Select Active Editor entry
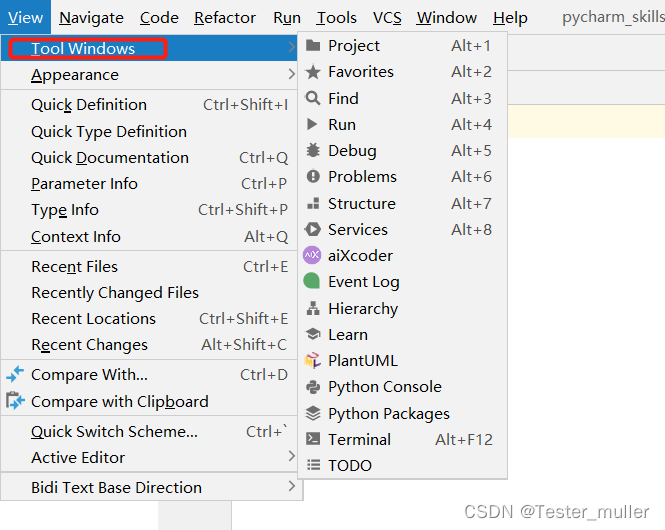665x530 pixels. point(149,458)
